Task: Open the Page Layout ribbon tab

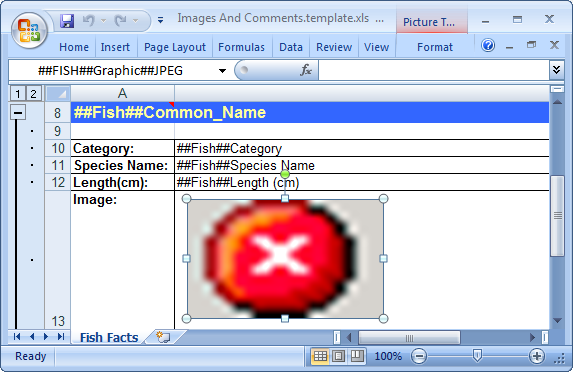Action: coord(175,47)
